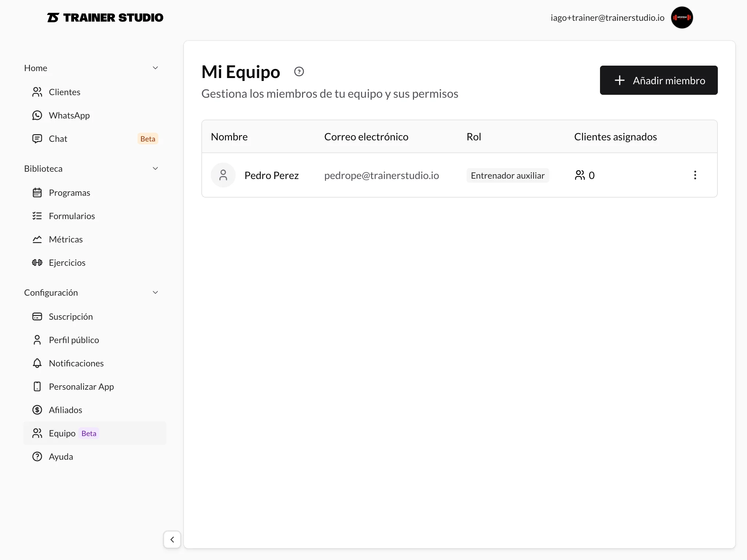This screenshot has width=747, height=560.
Task: Select the Entrenador auxiliar role badge
Action: point(507,175)
